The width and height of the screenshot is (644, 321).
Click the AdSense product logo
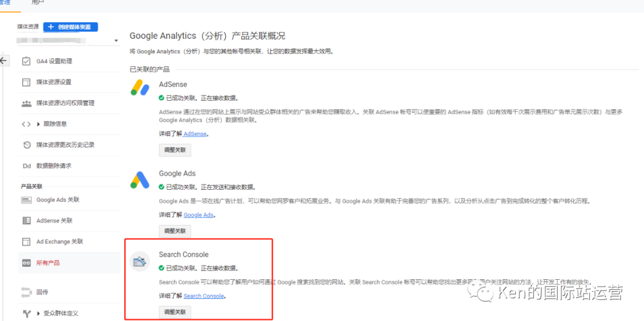140,88
